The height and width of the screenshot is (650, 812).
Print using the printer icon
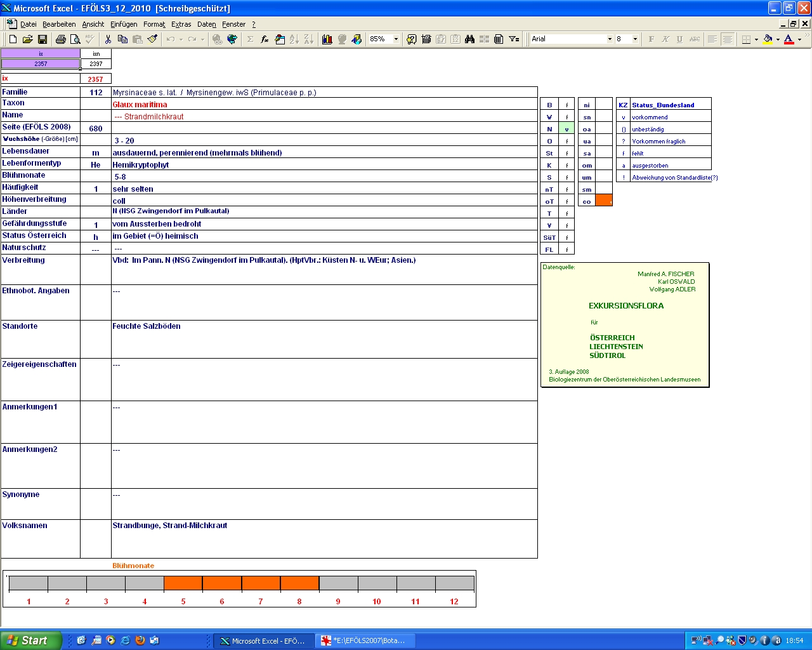pos(60,39)
